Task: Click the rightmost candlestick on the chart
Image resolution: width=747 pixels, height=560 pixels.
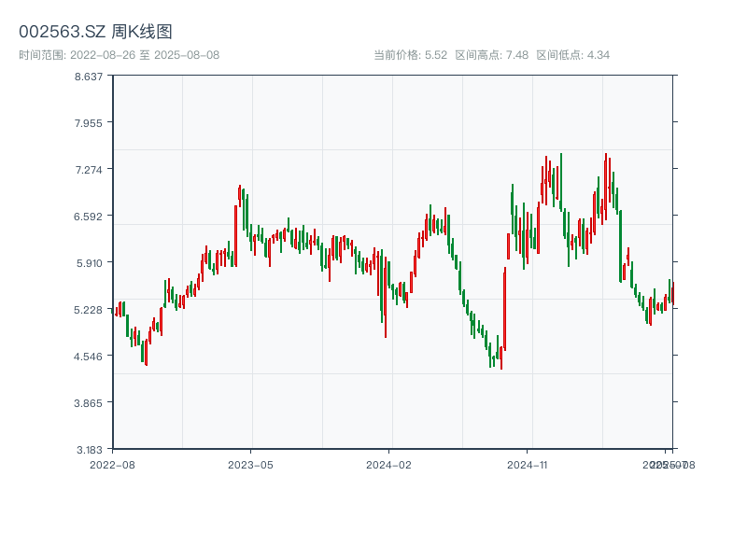Action: tap(671, 292)
